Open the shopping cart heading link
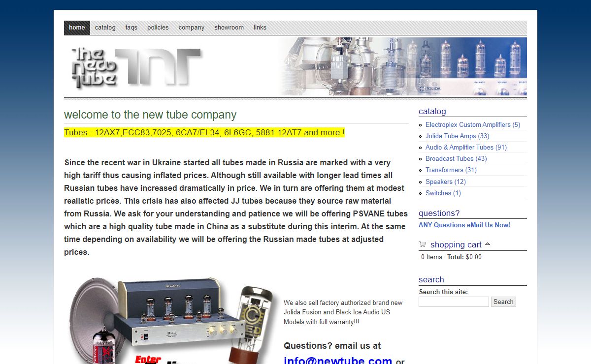 (x=456, y=244)
